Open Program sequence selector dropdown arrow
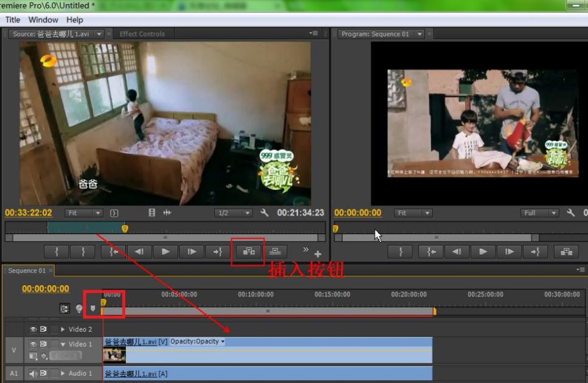The image size is (588, 383). (x=419, y=34)
